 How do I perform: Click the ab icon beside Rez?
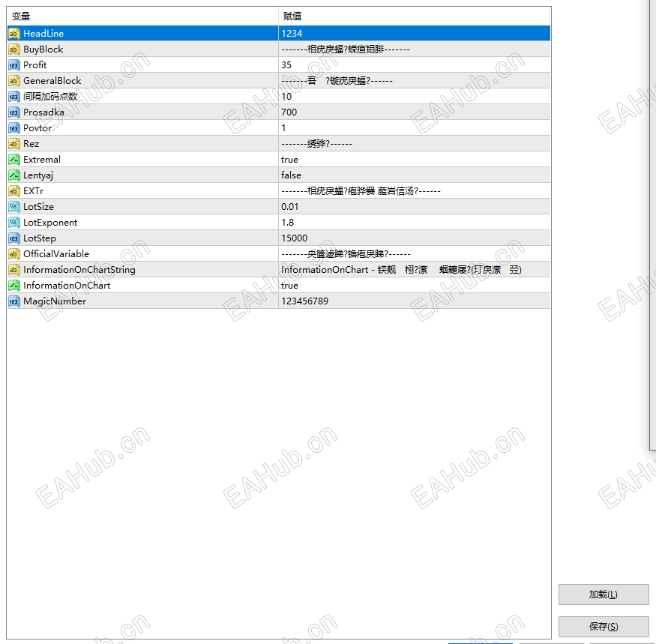click(13, 143)
